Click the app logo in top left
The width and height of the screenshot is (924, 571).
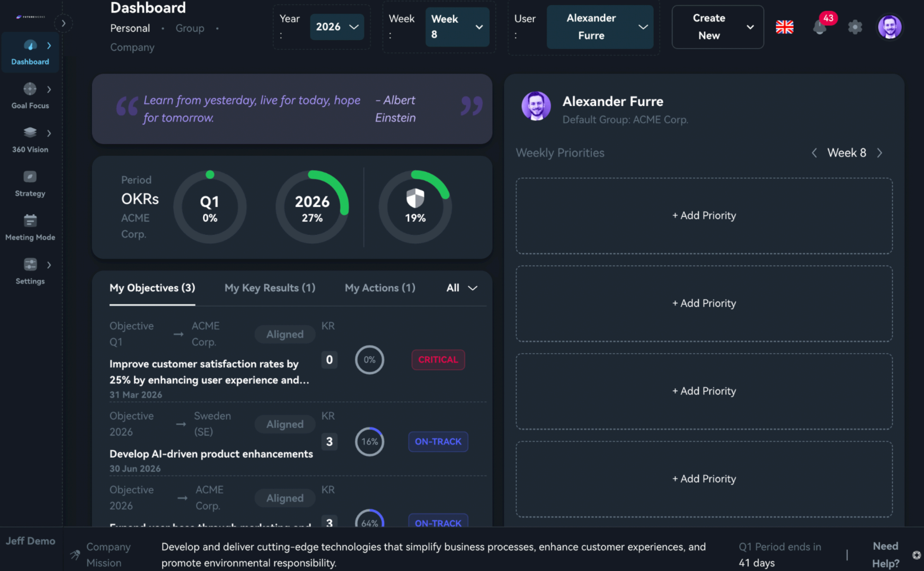tap(31, 17)
